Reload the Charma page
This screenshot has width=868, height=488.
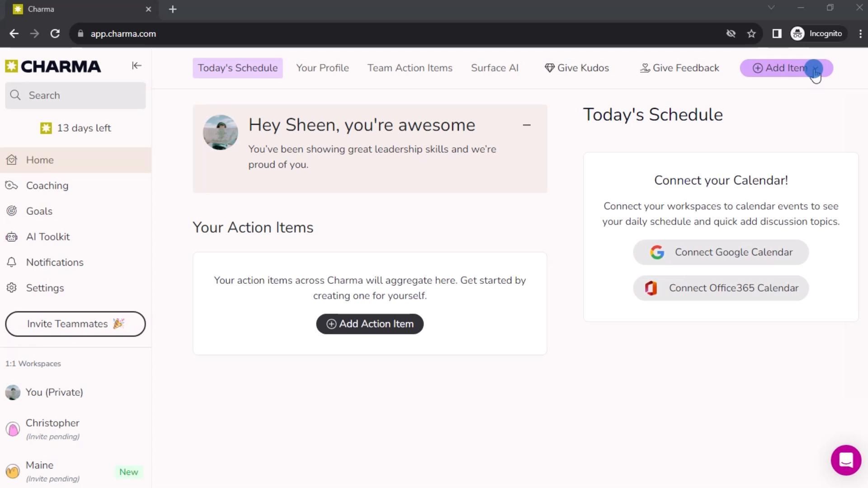click(55, 34)
